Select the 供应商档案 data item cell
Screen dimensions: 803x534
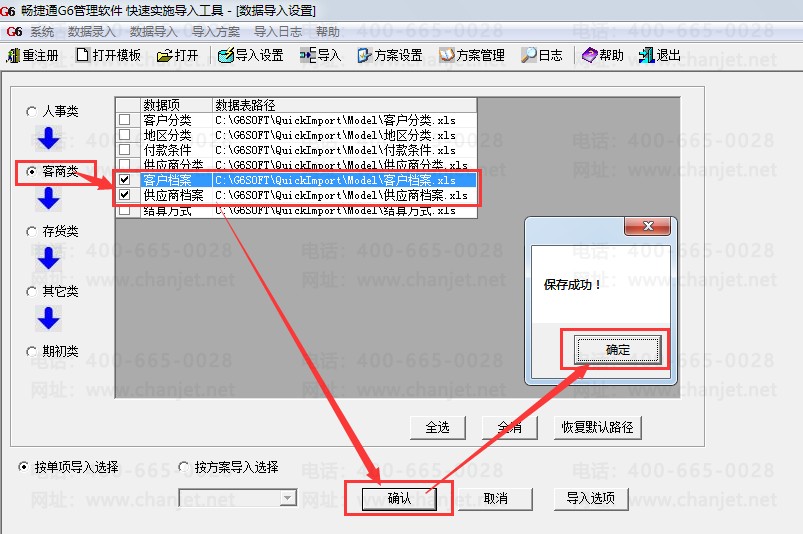coord(176,195)
